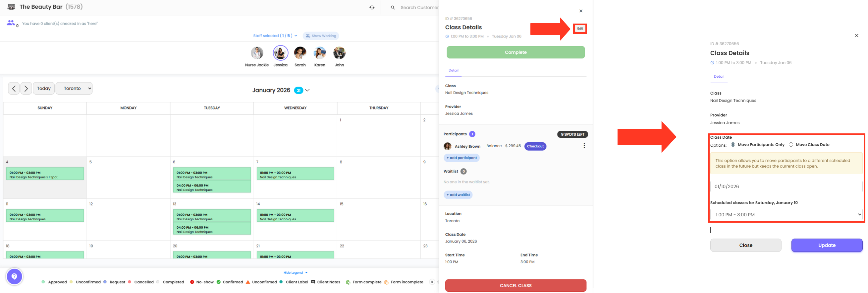Viewport: 868px width, 293px height.
Task: Click The Beauty Bar raccoon logo
Action: point(12,7)
